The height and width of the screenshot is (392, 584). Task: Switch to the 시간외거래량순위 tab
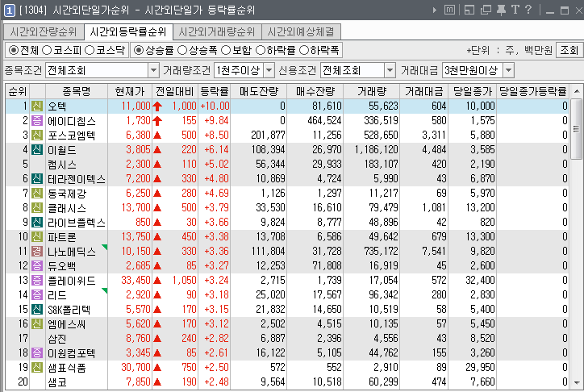tap(217, 32)
